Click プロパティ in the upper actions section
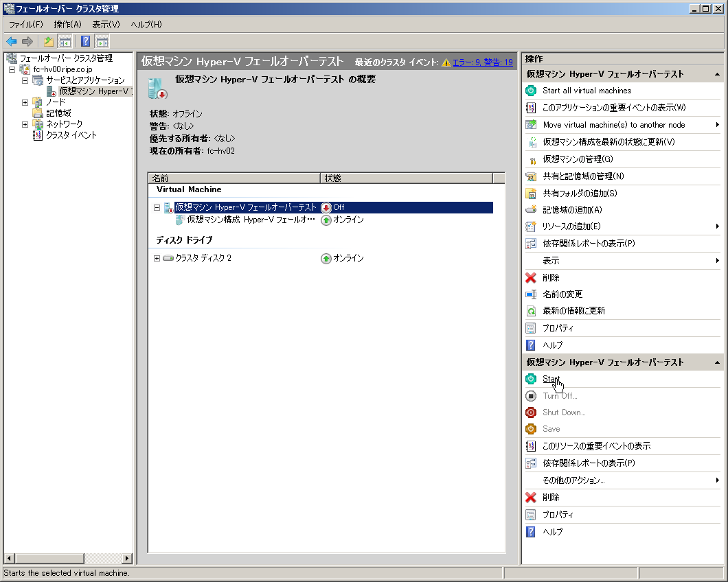The width and height of the screenshot is (728, 582). (x=558, y=328)
